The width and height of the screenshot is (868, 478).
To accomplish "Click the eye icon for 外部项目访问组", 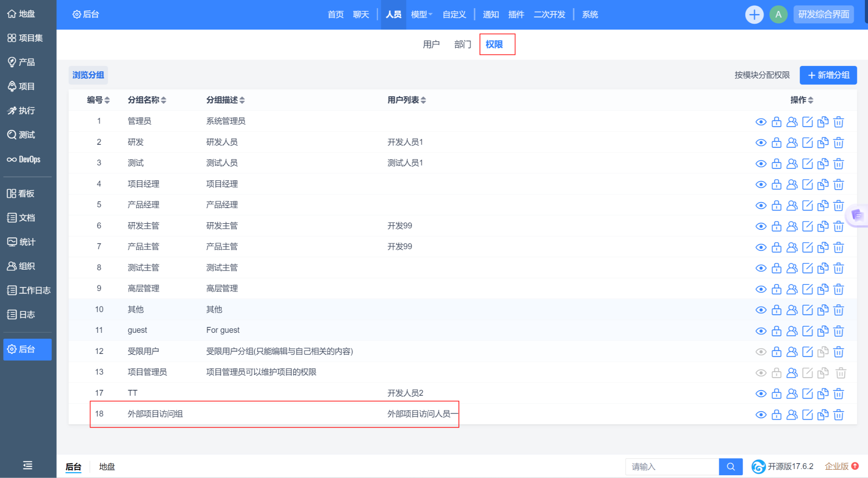I will tap(761, 414).
